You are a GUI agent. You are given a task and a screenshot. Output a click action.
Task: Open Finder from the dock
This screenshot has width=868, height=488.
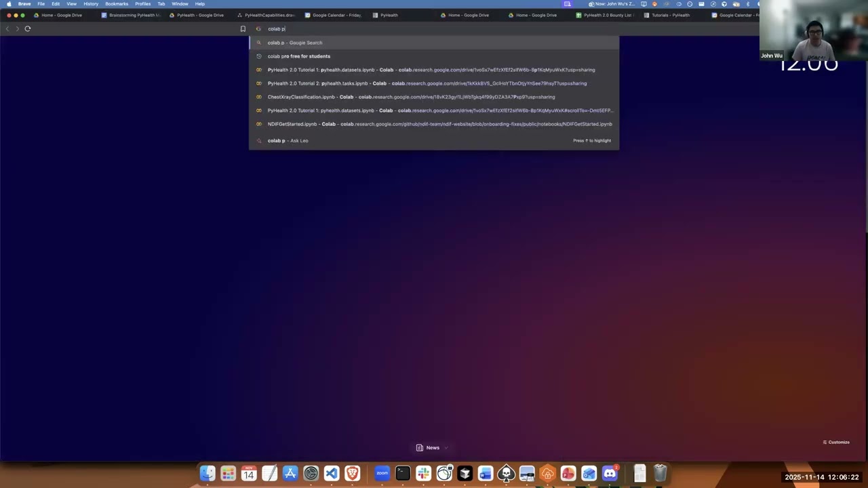(x=208, y=473)
